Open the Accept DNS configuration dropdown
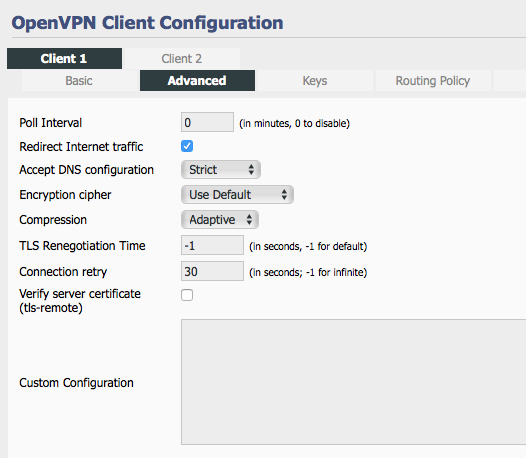This screenshot has height=458, width=526. pos(221,169)
